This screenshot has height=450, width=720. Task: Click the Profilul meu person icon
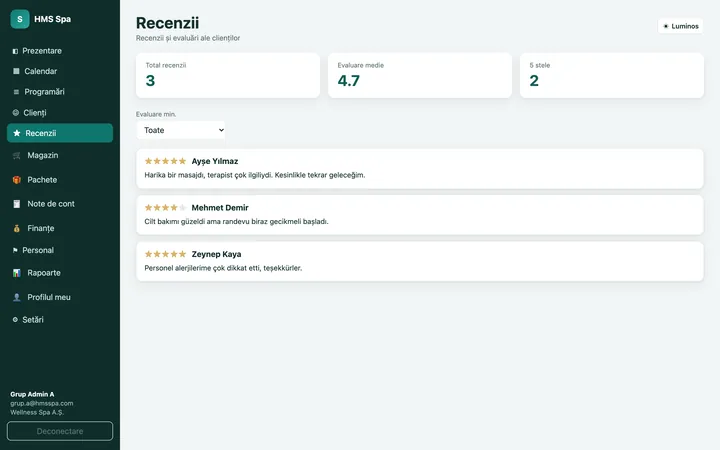(17, 297)
